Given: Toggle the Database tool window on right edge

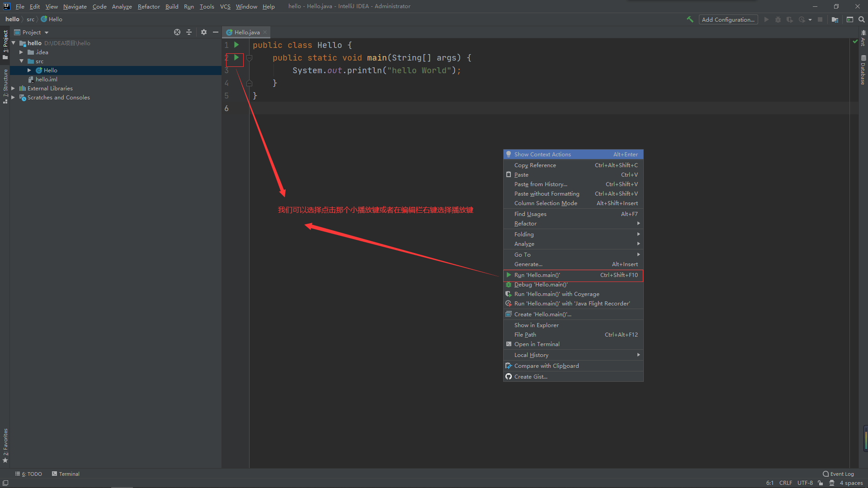Looking at the screenshot, I should [863, 70].
